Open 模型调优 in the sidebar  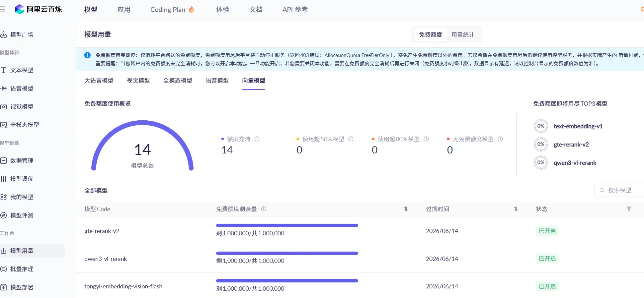tap(22, 179)
